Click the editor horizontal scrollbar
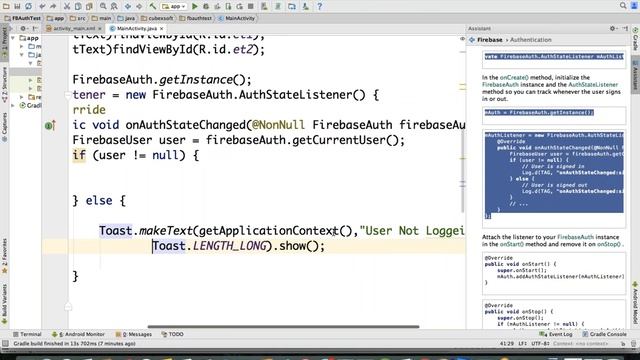Screen dimensions: 640x360 pos(283,327)
